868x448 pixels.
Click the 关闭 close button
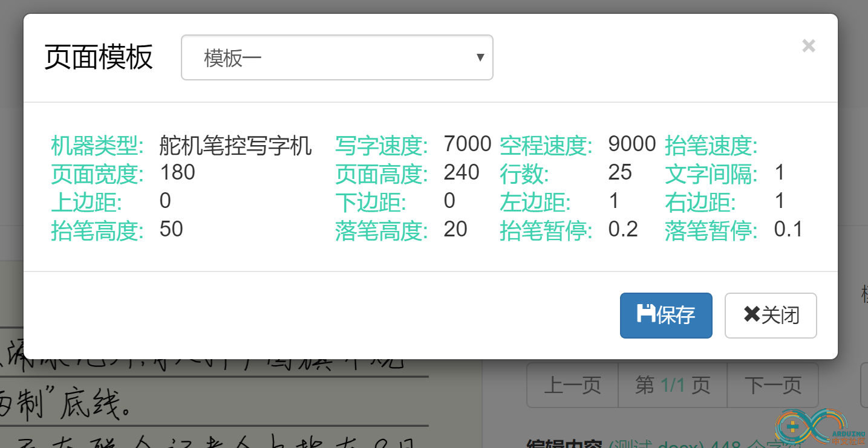coord(771,316)
